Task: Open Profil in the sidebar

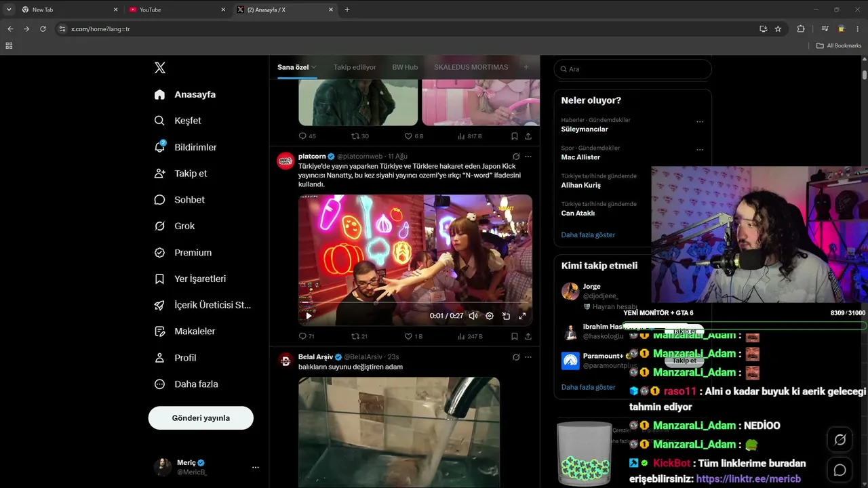Action: point(175,358)
